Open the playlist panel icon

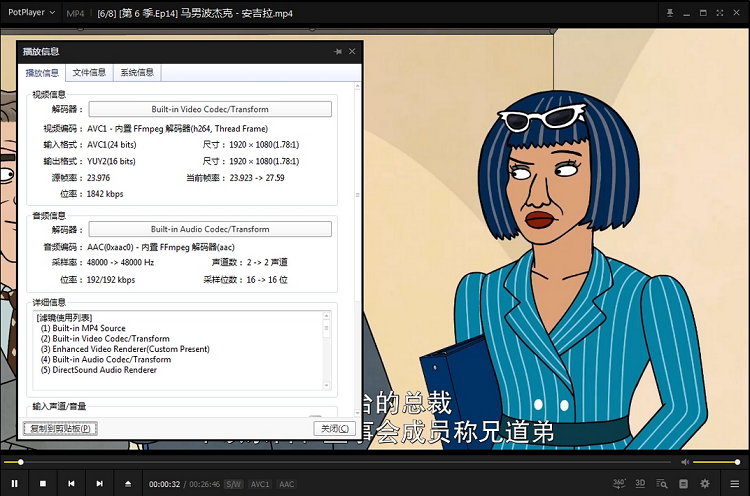tap(683, 483)
